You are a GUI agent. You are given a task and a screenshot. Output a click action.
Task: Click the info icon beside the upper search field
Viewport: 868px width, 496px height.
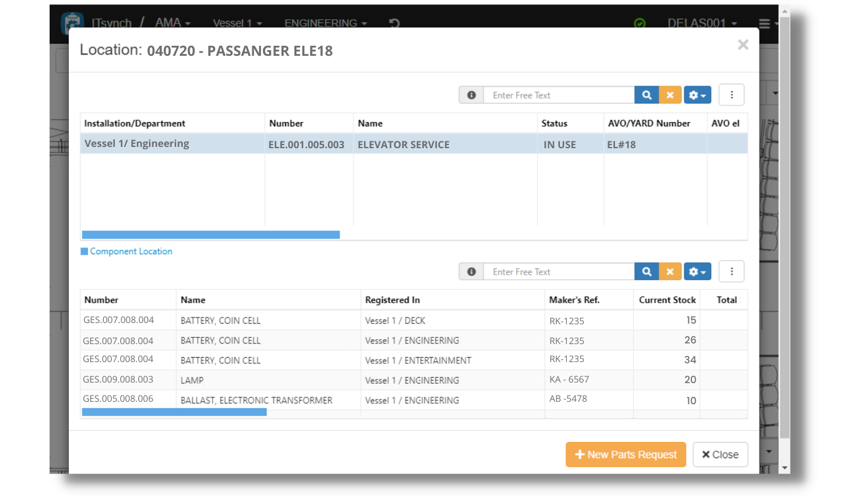471,94
